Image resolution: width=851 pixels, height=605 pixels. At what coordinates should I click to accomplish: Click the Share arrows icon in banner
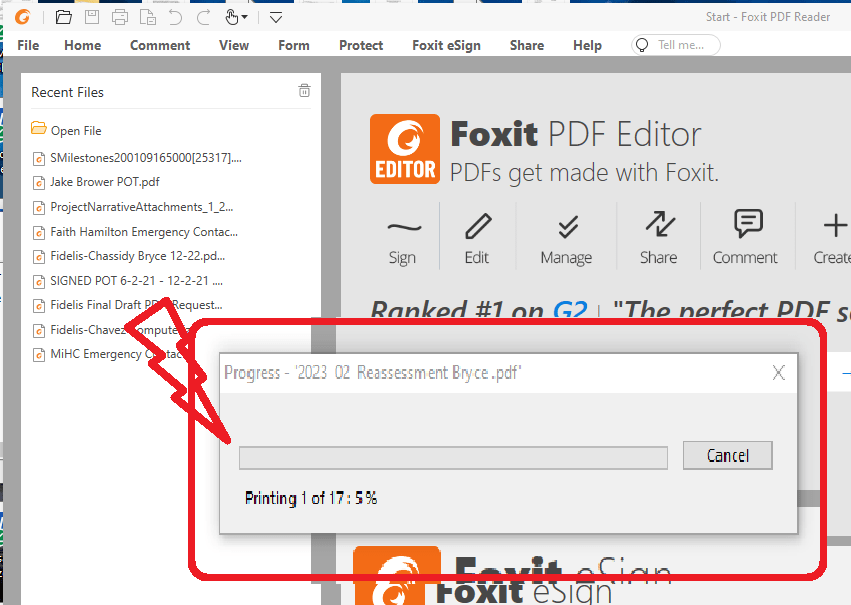click(x=660, y=224)
